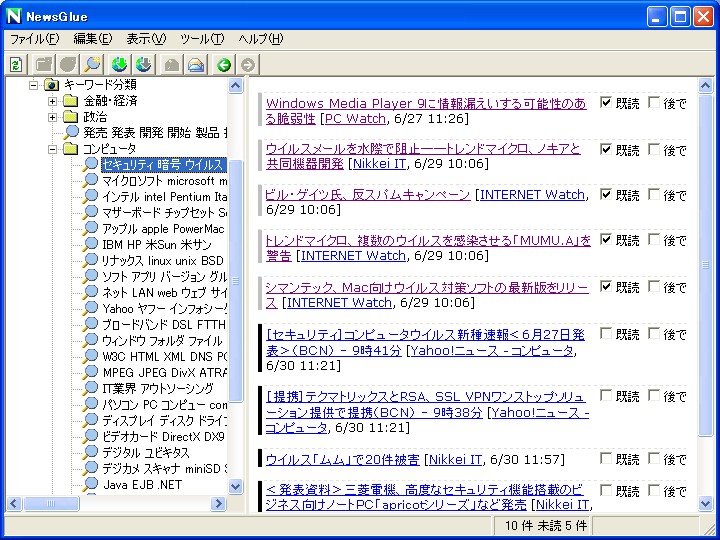Select デジタル ユビキタス keyword row
This screenshot has width=720, height=540.
[146, 453]
